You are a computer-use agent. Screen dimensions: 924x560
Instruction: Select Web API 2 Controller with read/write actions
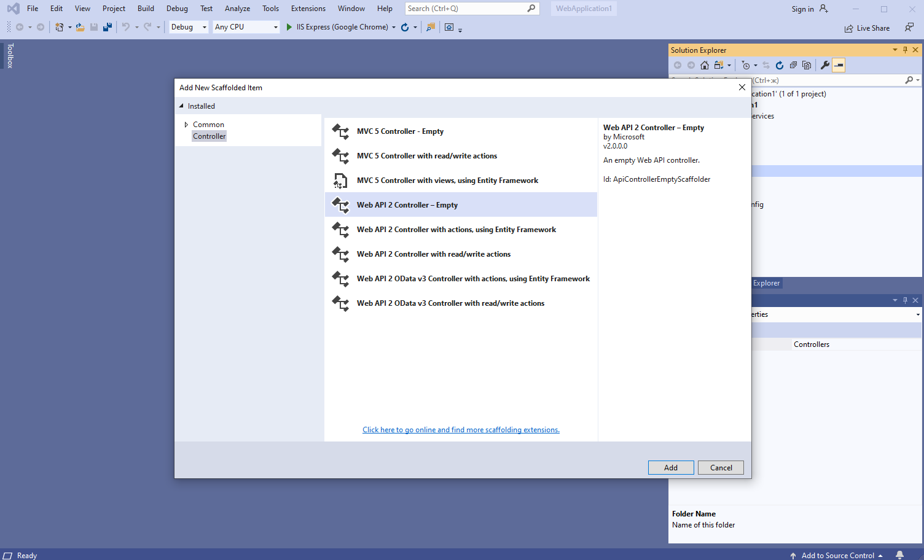461,254
